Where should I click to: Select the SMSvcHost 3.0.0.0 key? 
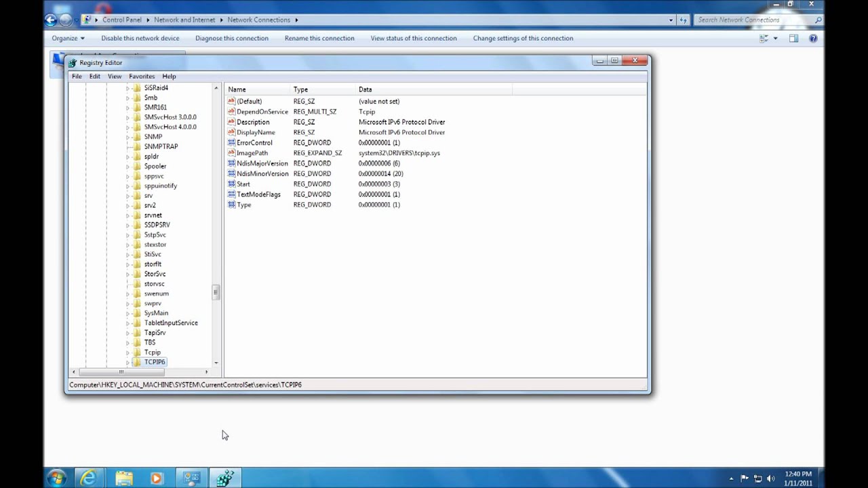coord(170,117)
